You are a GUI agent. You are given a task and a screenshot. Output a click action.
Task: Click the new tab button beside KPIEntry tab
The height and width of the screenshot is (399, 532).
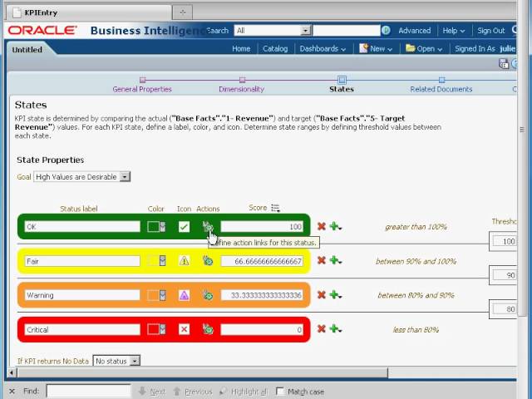[x=183, y=12]
